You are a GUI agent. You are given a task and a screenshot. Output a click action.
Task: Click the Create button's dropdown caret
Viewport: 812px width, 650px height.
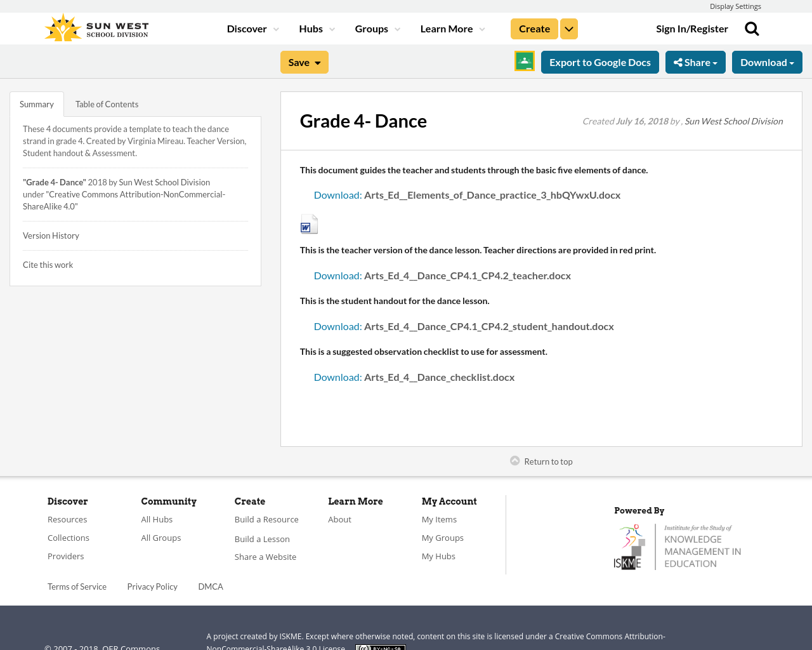(x=568, y=28)
